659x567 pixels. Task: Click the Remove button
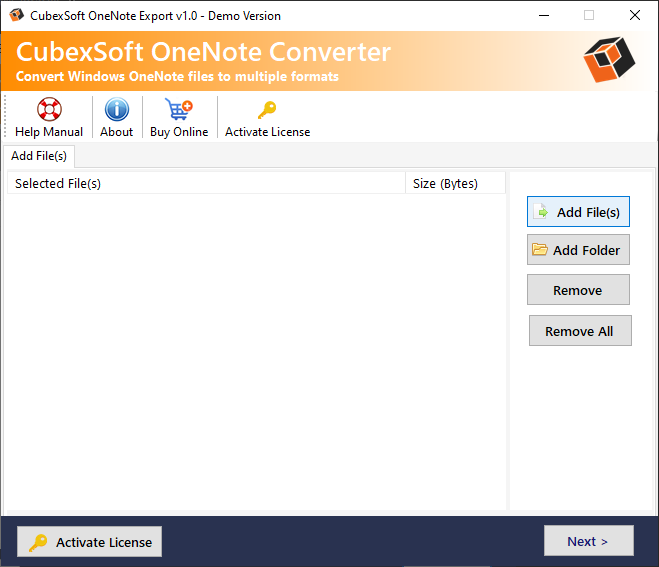[578, 290]
